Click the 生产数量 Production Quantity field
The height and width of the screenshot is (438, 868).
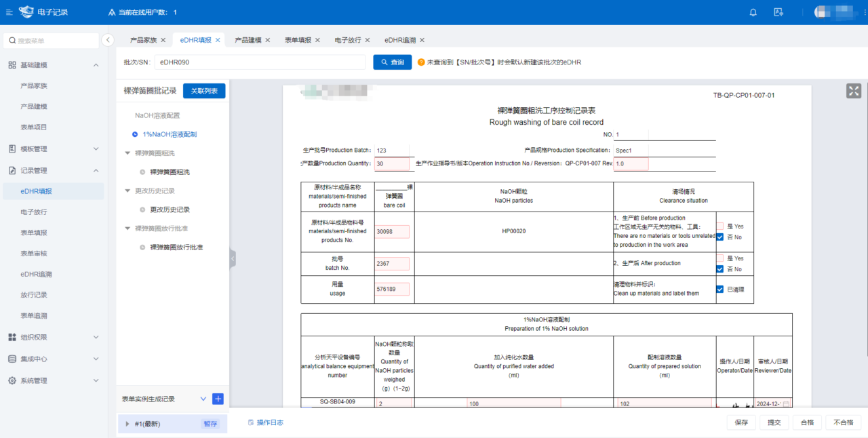(392, 163)
